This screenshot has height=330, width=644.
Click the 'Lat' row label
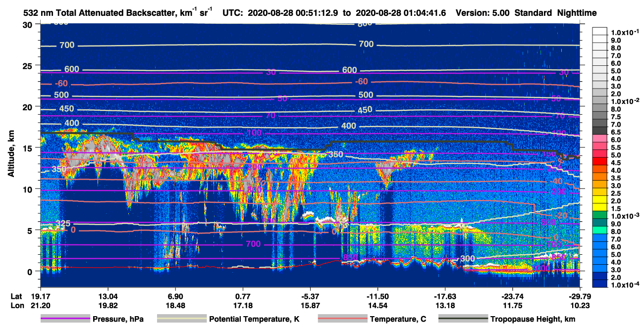point(16,296)
